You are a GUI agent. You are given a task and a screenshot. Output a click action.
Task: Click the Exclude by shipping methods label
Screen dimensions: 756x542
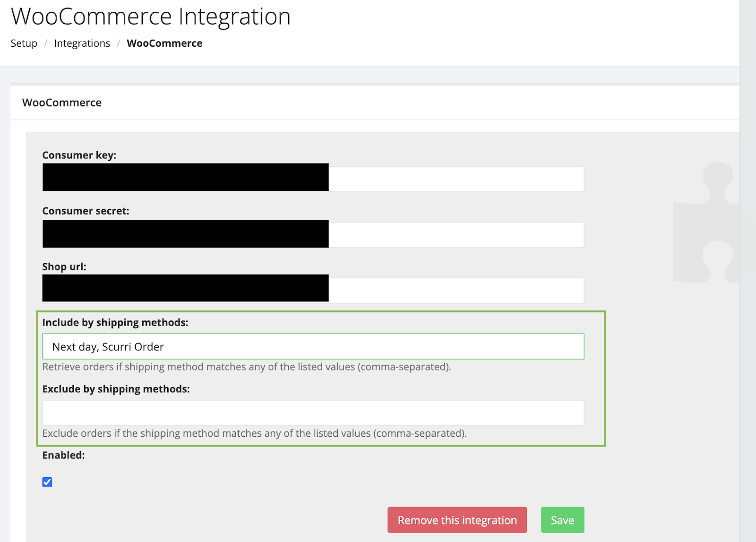tap(116, 389)
